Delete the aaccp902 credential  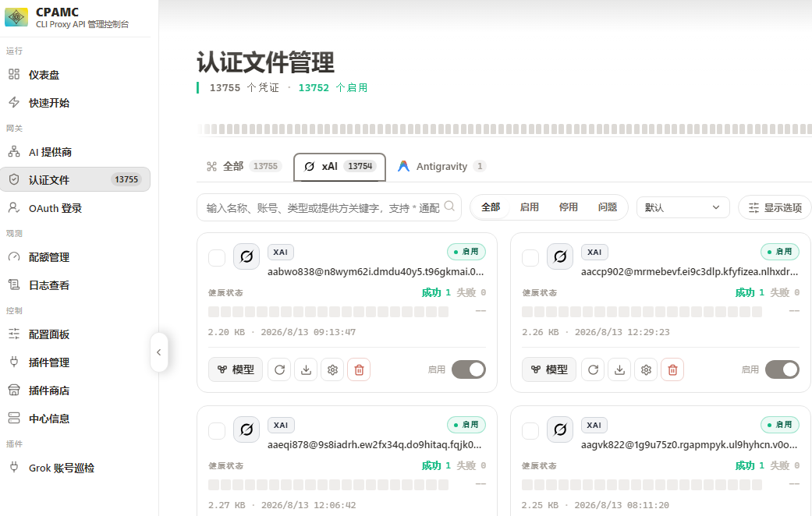[x=672, y=369]
